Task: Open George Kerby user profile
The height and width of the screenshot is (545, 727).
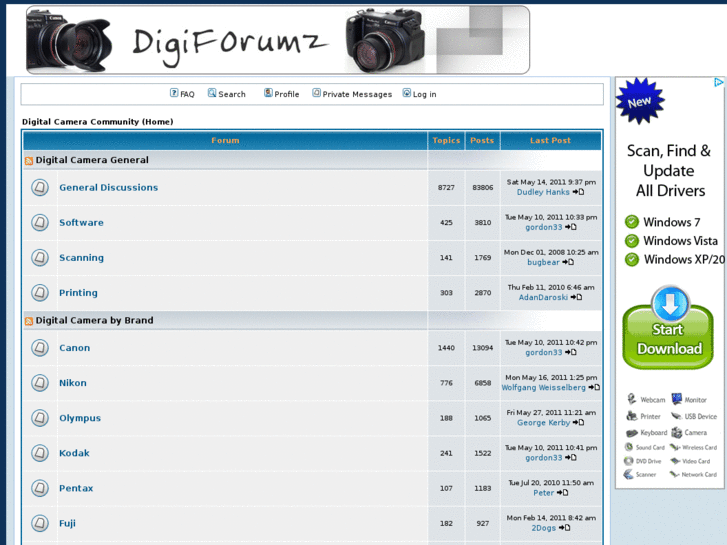Action: click(x=543, y=423)
